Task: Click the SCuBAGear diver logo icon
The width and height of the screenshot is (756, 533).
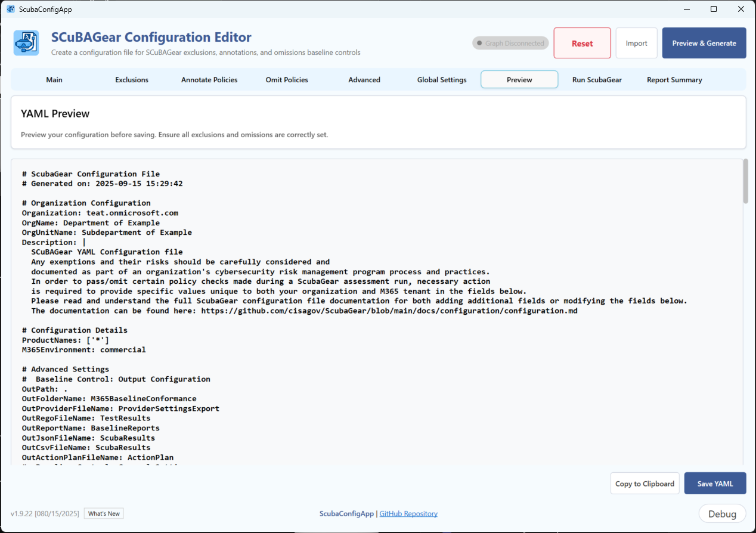Action: (x=26, y=43)
